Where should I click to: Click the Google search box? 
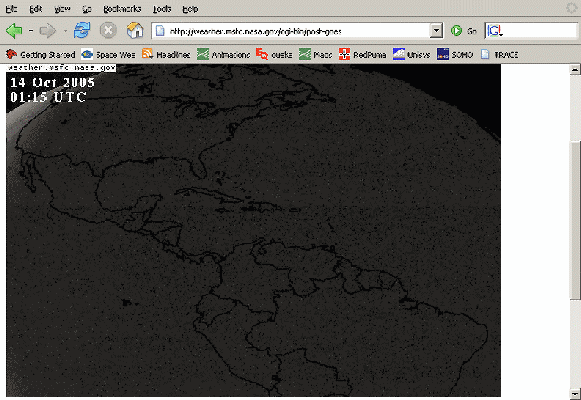point(532,31)
